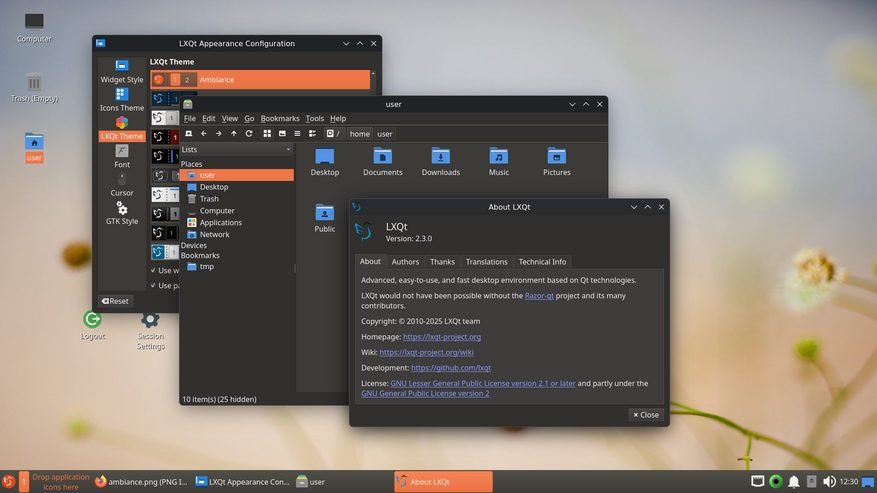The image size is (877, 493).
Task: Open the Widget Style settings page
Action: pos(121,70)
